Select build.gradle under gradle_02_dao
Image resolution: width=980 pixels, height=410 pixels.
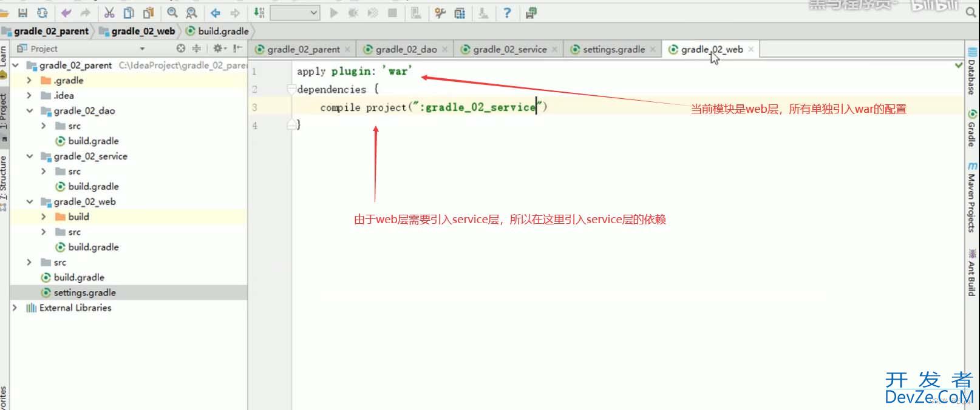[x=87, y=141]
